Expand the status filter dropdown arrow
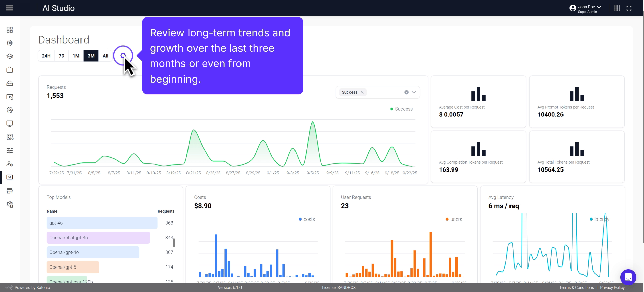Screen dimensions: 644x292 414,92
